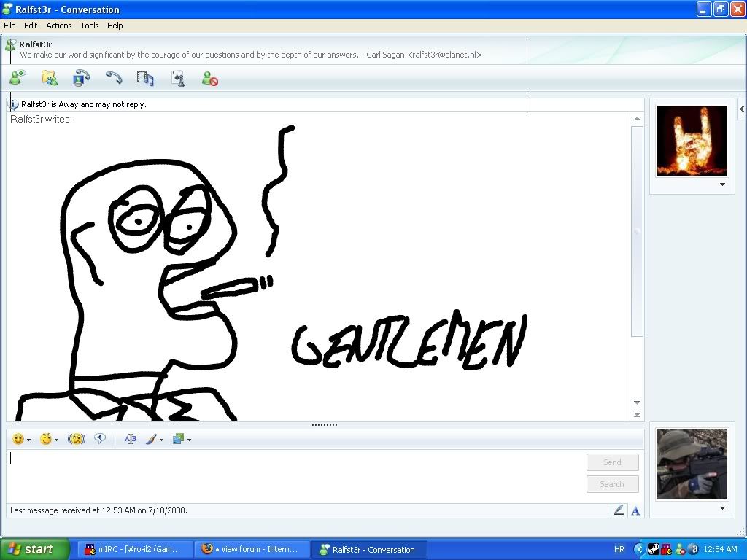
Task: Block this contact using the block icon
Action: pos(210,78)
